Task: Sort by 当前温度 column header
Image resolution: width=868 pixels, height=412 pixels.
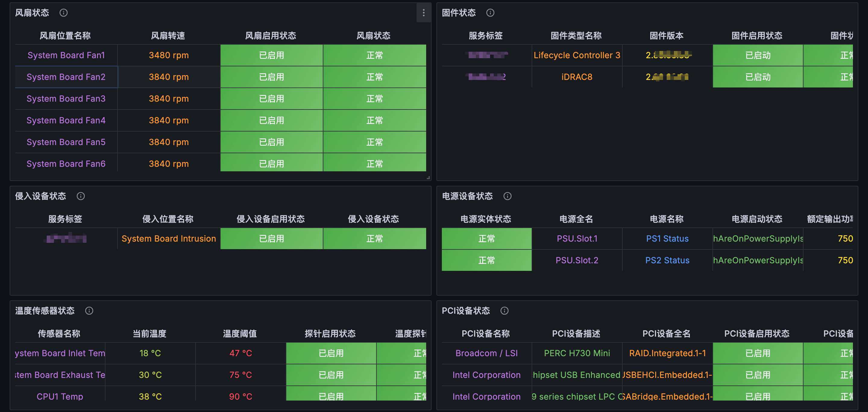Action: (149, 334)
